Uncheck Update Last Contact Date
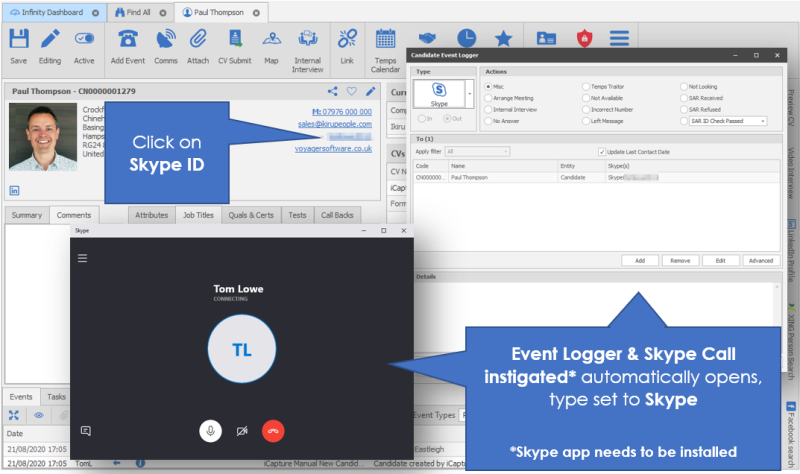The height and width of the screenshot is (474, 800). click(x=601, y=151)
